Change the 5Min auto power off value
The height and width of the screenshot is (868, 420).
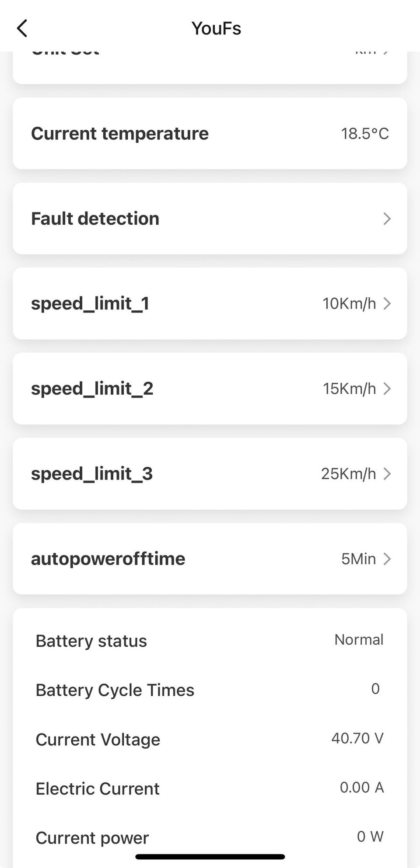(358, 559)
